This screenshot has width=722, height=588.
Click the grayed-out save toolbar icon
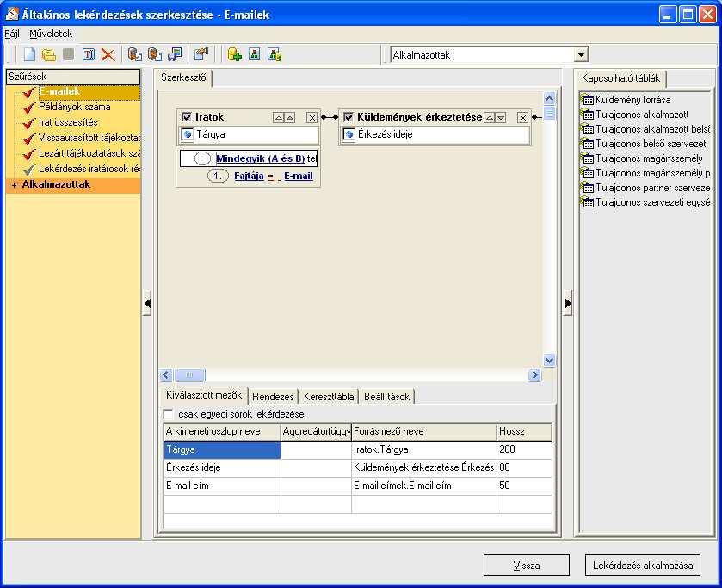pyautogui.click(x=69, y=54)
